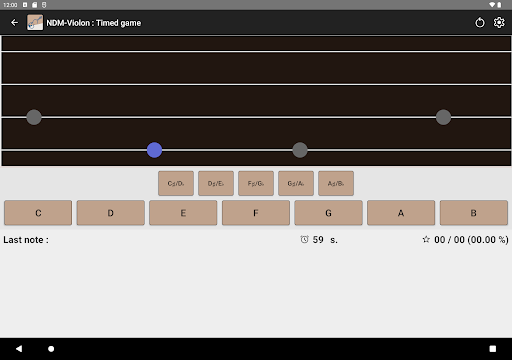Select the C♯/D♭ sharp button

click(x=176, y=183)
